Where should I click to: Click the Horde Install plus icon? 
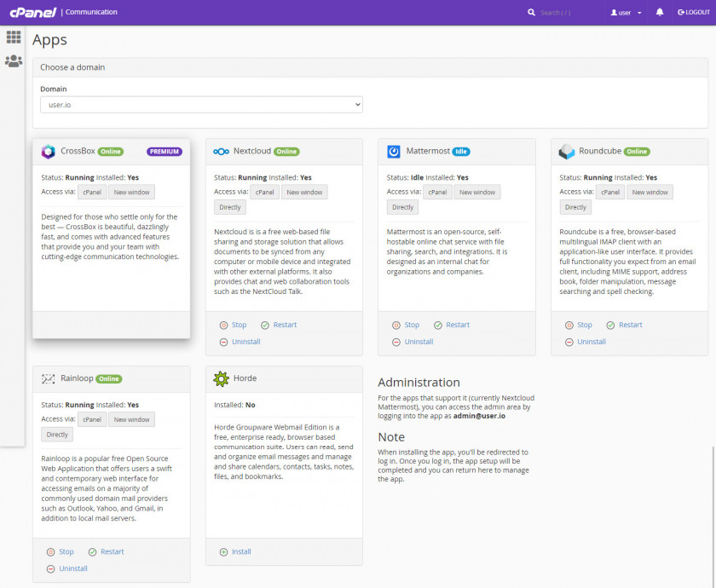[x=223, y=552]
